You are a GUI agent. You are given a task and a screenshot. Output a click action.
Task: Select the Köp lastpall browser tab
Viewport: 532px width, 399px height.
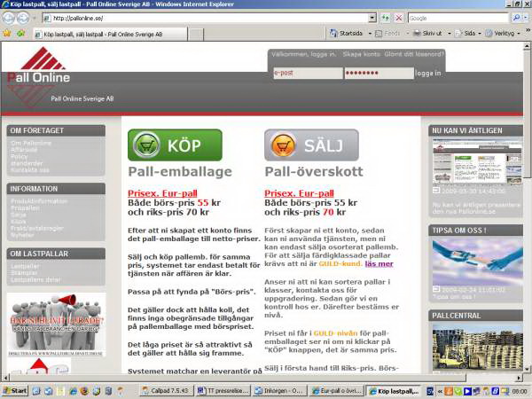(110, 34)
